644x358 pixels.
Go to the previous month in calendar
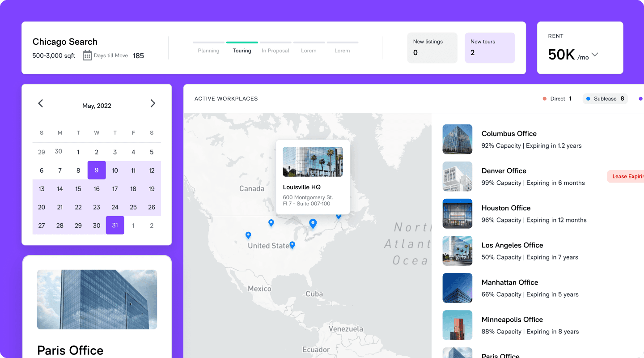[41, 103]
